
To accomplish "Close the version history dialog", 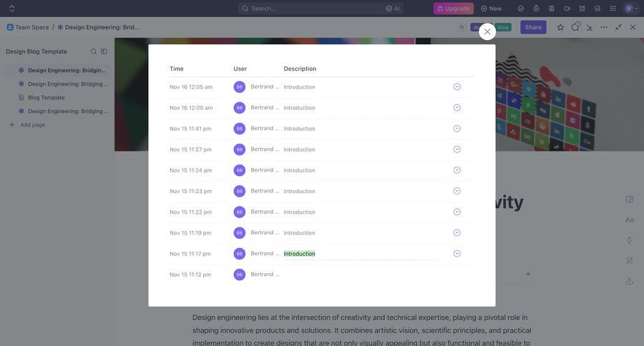I will coord(487,31).
